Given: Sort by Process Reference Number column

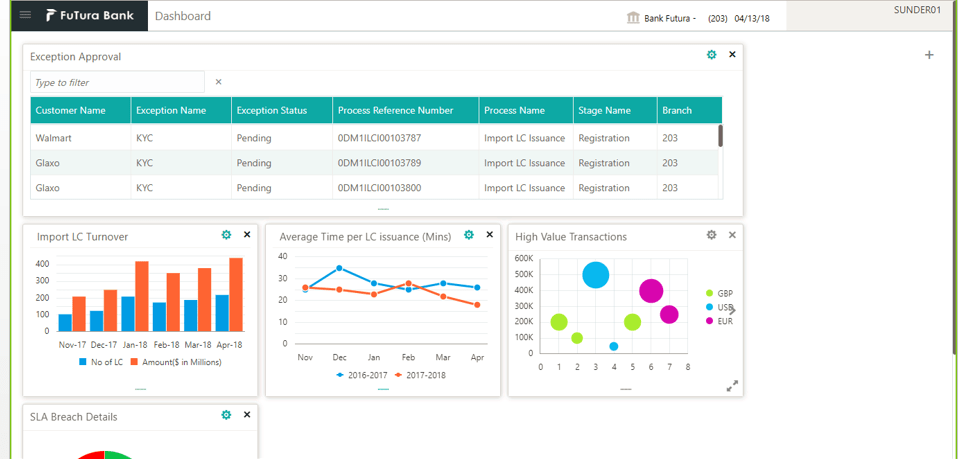Looking at the screenshot, I should (x=395, y=110).
